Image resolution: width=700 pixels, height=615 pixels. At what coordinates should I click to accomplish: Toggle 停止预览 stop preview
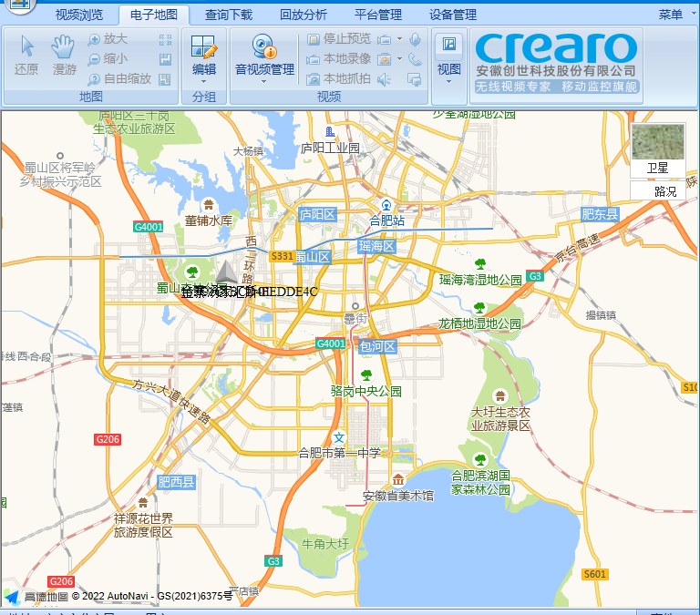pyautogui.click(x=339, y=39)
